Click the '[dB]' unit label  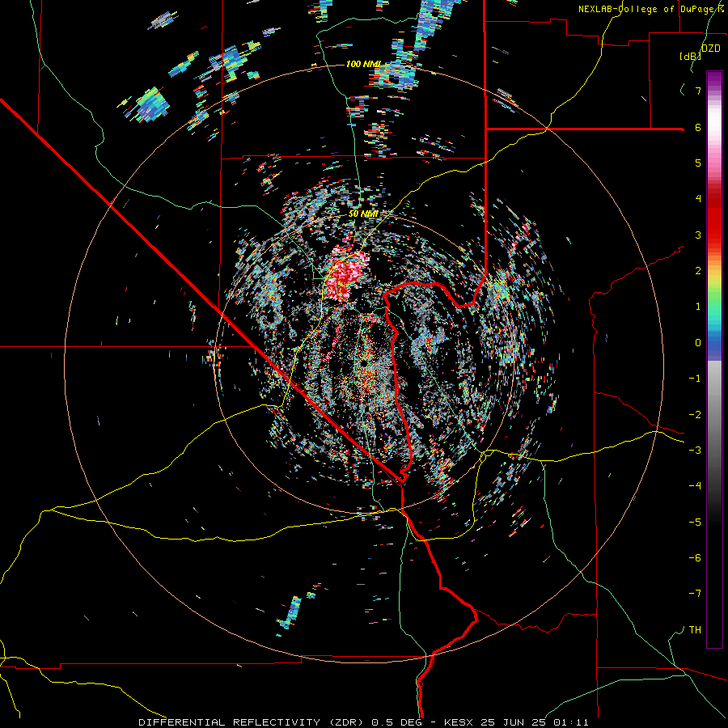[691, 57]
